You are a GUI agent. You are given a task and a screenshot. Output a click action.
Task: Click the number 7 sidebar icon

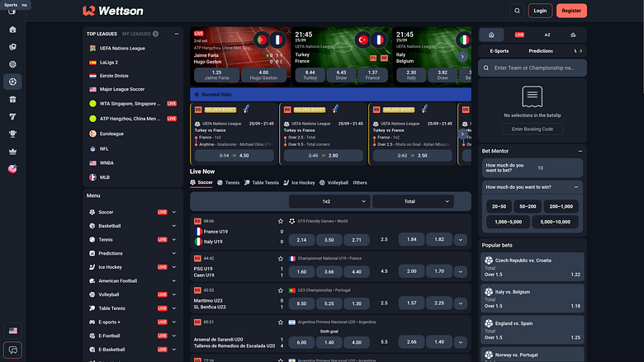click(x=12, y=116)
